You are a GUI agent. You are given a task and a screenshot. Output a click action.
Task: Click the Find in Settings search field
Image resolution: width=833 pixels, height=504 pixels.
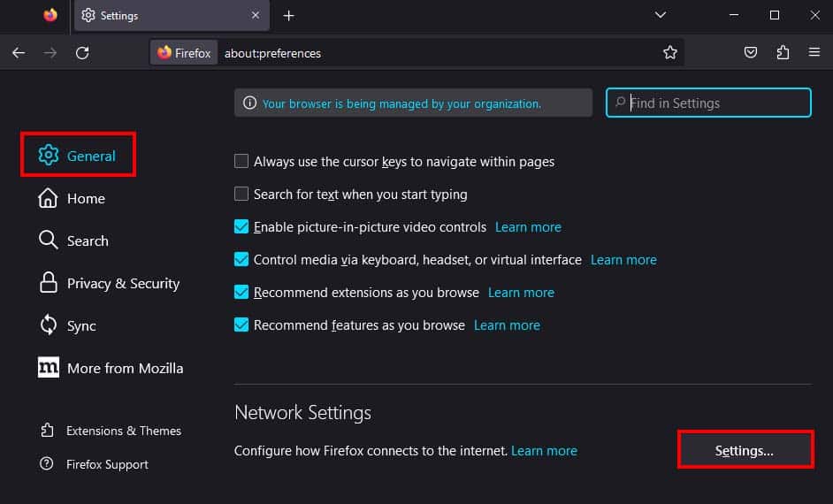tap(708, 103)
